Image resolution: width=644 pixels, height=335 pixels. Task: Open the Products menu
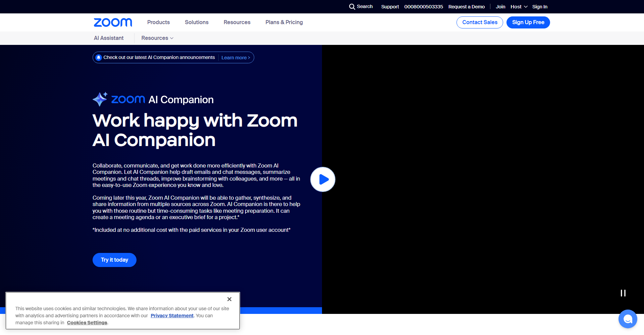158,22
